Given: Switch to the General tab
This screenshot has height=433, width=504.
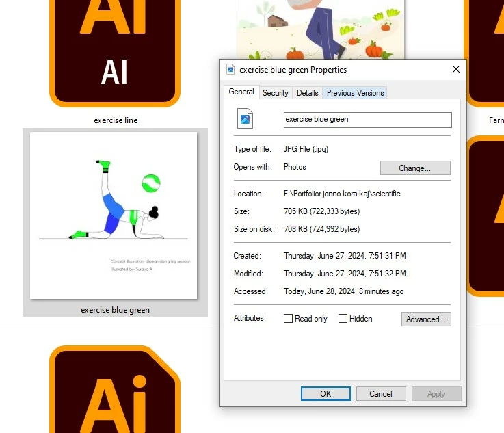Looking at the screenshot, I should pyautogui.click(x=241, y=92).
